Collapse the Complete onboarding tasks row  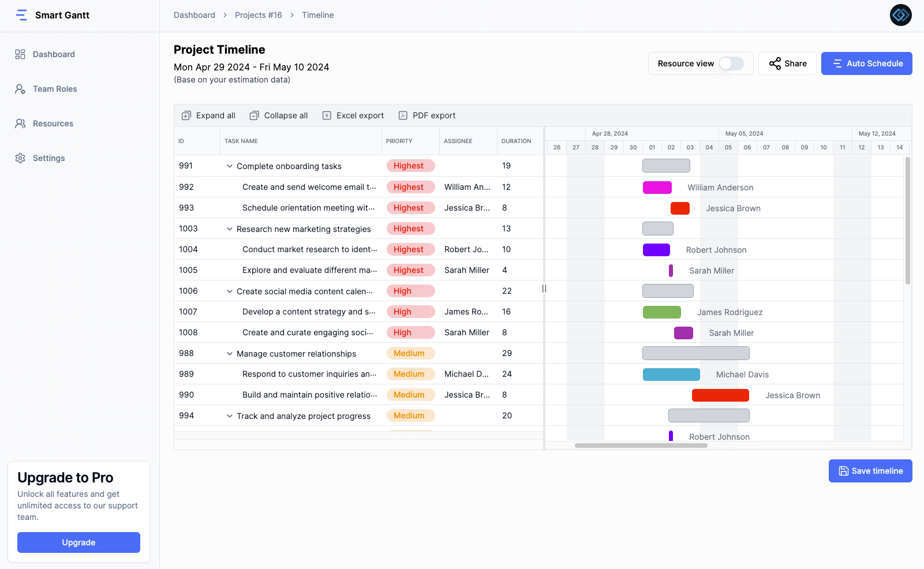click(229, 166)
